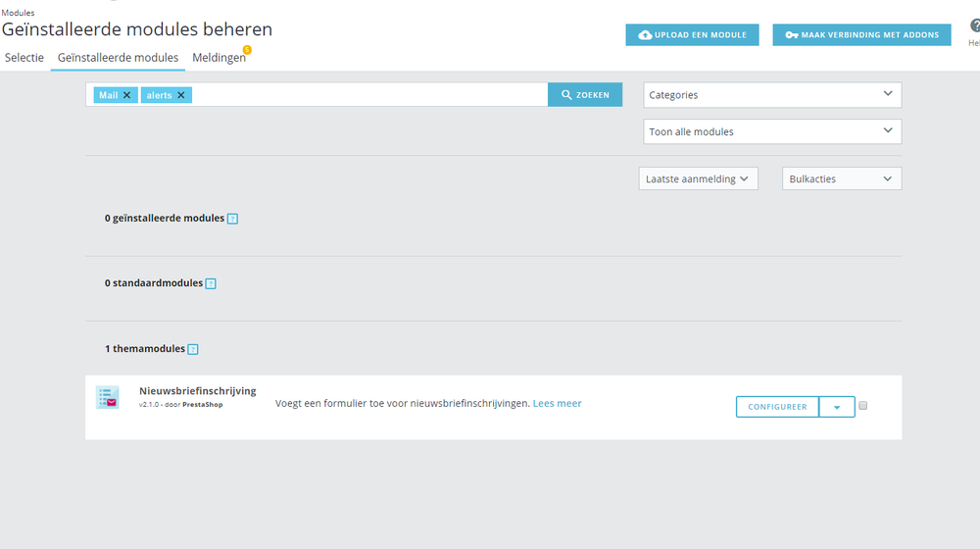Click the Nieuwsbriefinschrijving module icon
Screen dimensions: 980x549
point(108,398)
